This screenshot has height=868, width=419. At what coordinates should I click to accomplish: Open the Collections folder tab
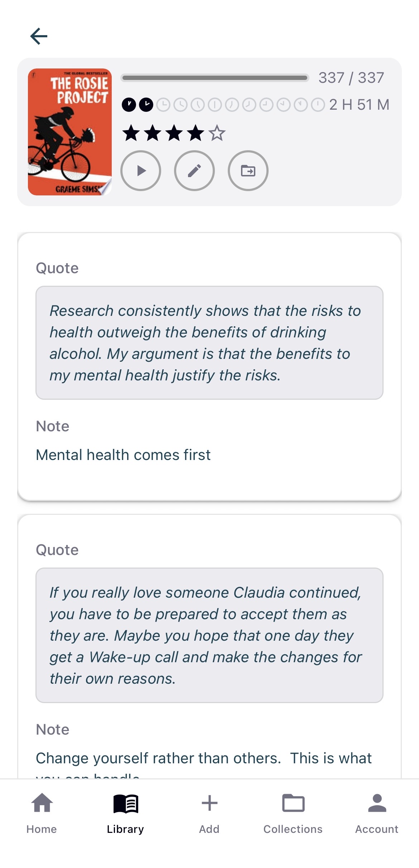coord(293,813)
